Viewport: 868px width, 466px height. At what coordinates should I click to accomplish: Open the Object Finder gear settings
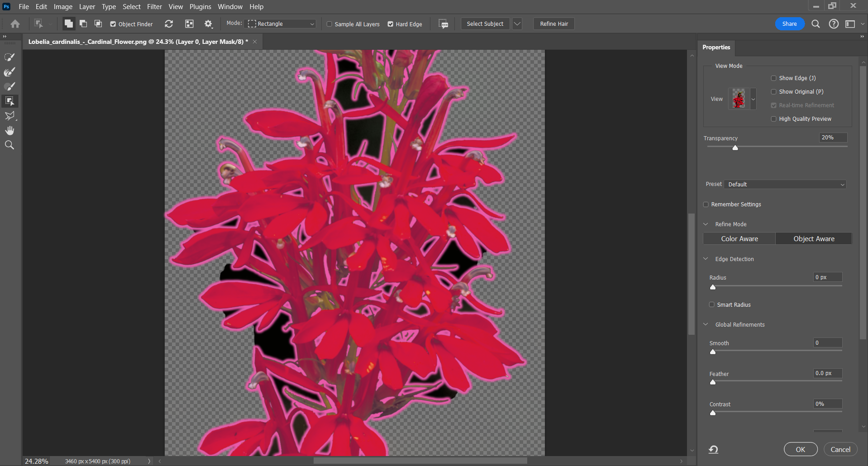(208, 24)
